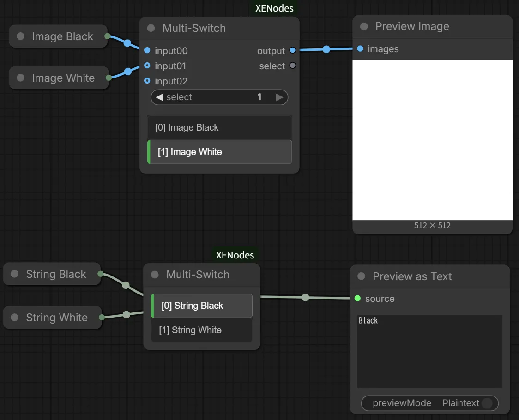The height and width of the screenshot is (420, 519).
Task: Click the Preview as Text node title
Action: [412, 276]
